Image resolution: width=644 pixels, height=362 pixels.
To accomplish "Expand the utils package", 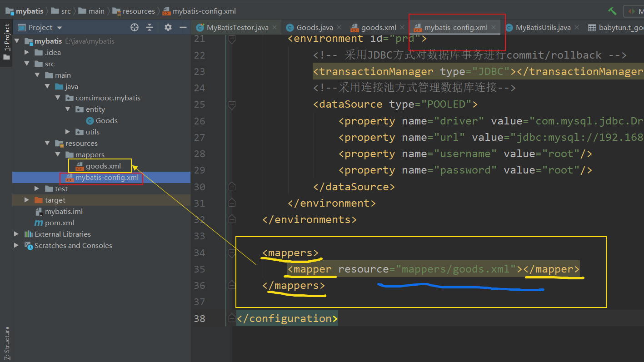I will pyautogui.click(x=68, y=132).
